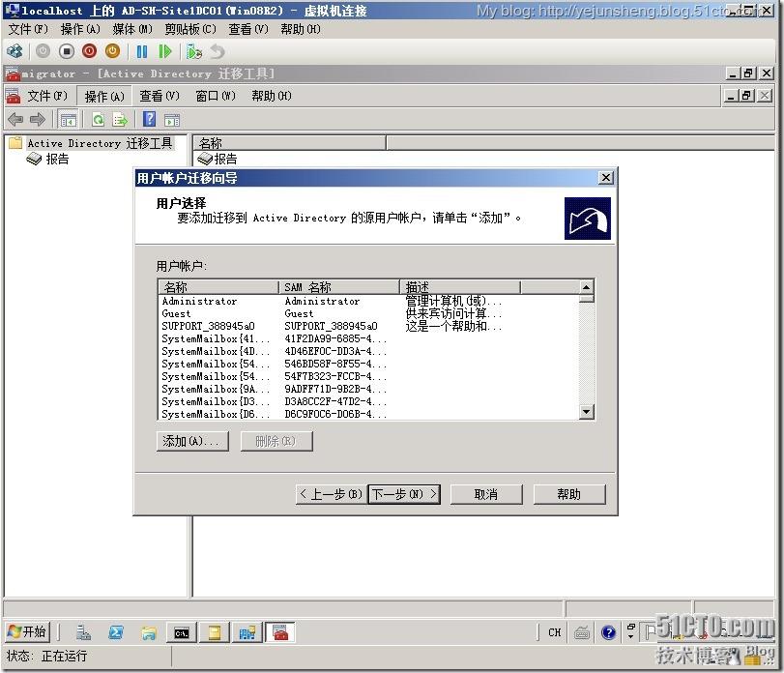
Task: Open the 开始 Start menu
Action: (x=28, y=632)
